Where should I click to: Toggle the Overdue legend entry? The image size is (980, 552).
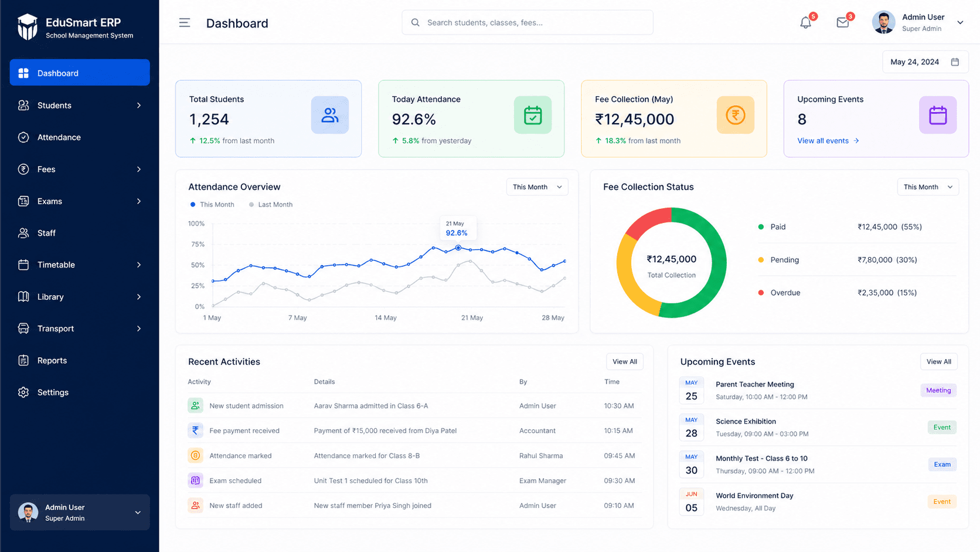[x=779, y=293]
